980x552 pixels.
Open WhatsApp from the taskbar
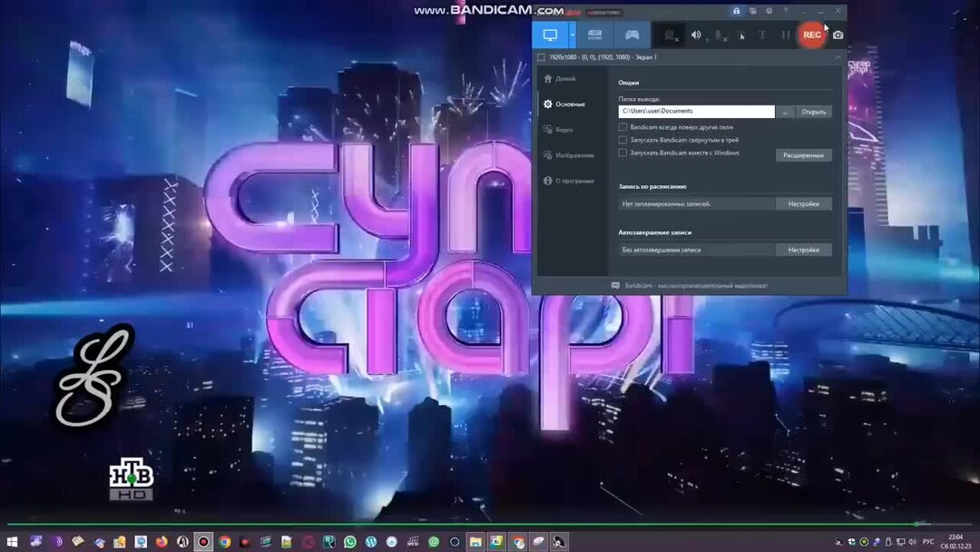coord(350,541)
